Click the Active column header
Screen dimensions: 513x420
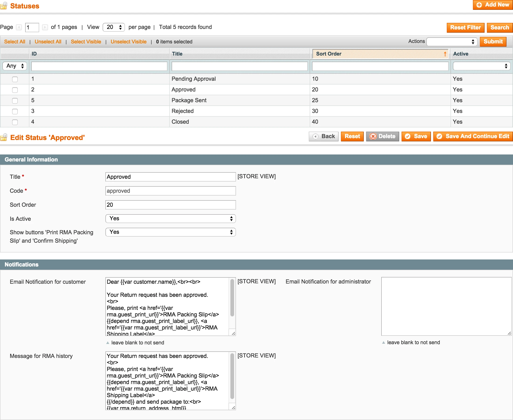[x=461, y=54]
